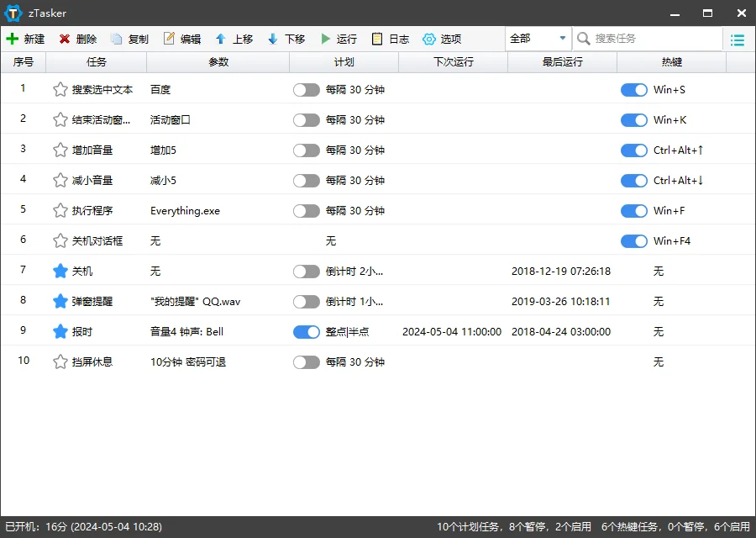Disable the 报时 task's schedule toggle
This screenshot has height=538, width=756.
pyautogui.click(x=306, y=331)
